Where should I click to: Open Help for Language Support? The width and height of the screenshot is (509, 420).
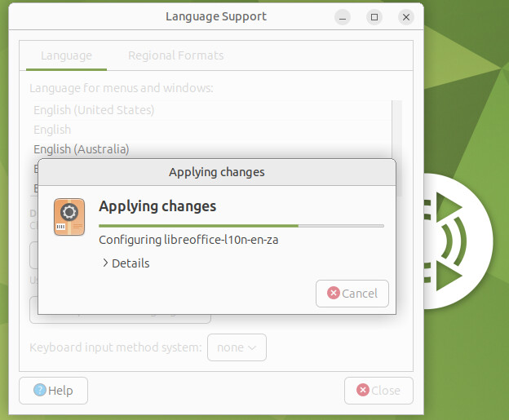point(53,391)
